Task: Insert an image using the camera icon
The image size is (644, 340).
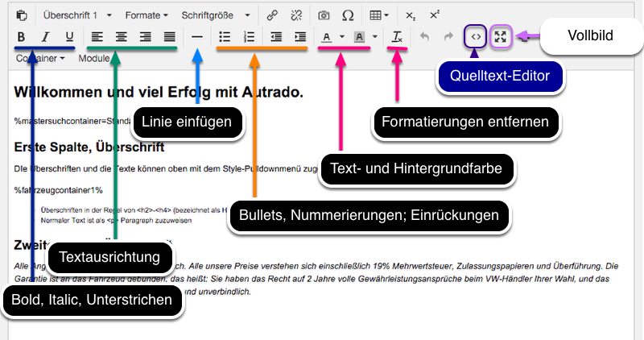Action: click(324, 15)
